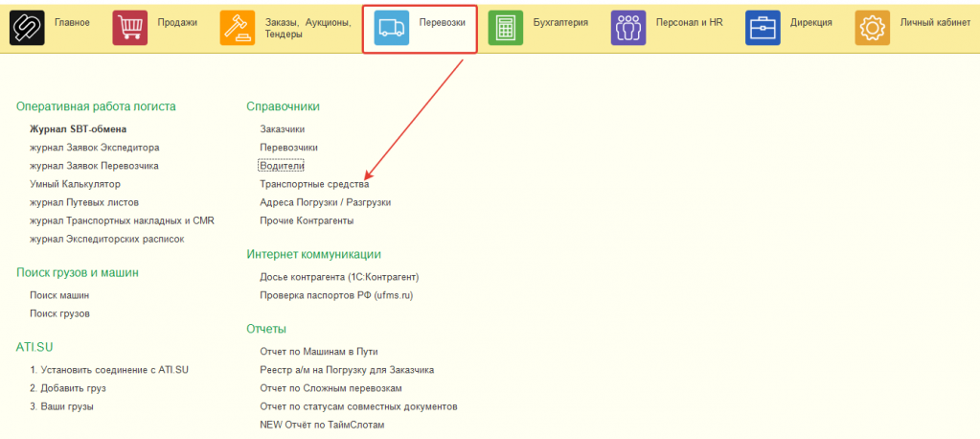Open 3. Ваши грузы
980x439 pixels.
tap(61, 406)
